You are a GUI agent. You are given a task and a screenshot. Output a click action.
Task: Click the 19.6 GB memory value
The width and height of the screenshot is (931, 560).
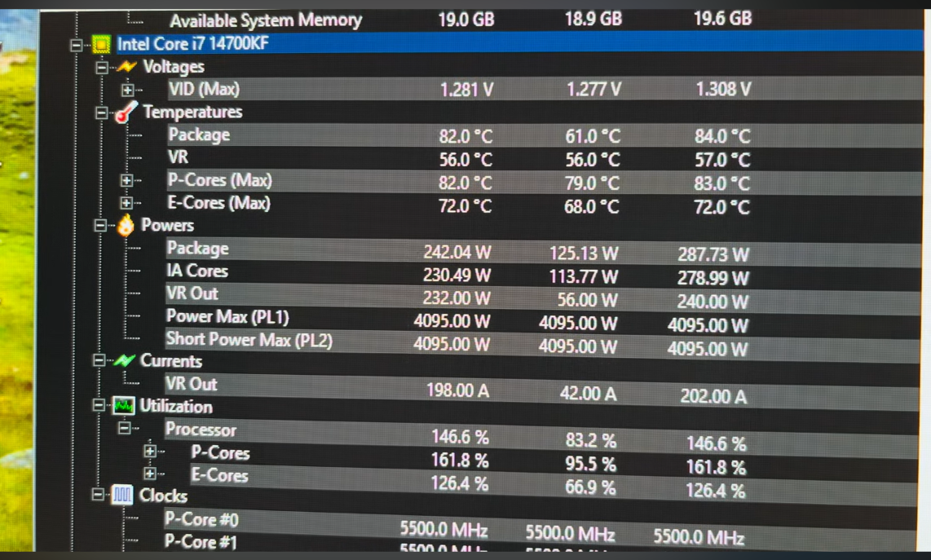(x=722, y=19)
